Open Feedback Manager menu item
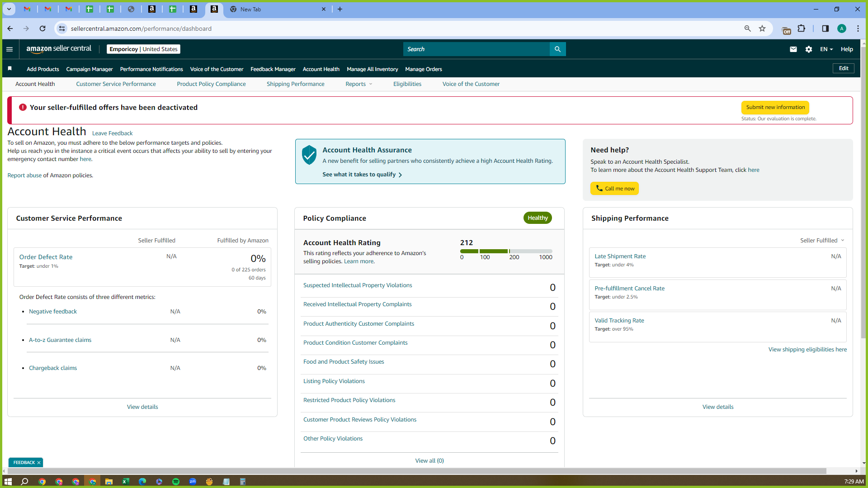This screenshot has height=488, width=868. [x=273, y=69]
